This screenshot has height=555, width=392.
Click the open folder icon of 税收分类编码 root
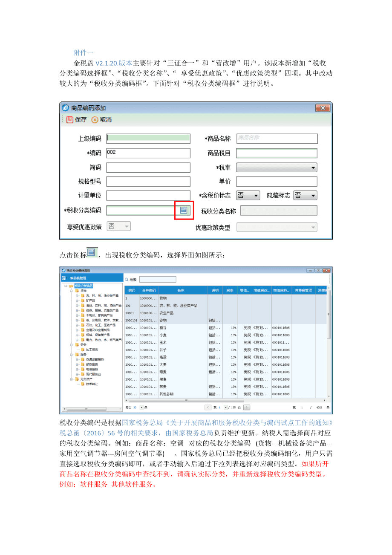point(71,286)
